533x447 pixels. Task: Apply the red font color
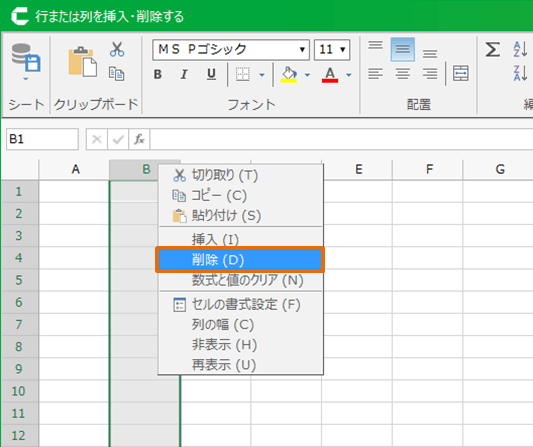330,74
